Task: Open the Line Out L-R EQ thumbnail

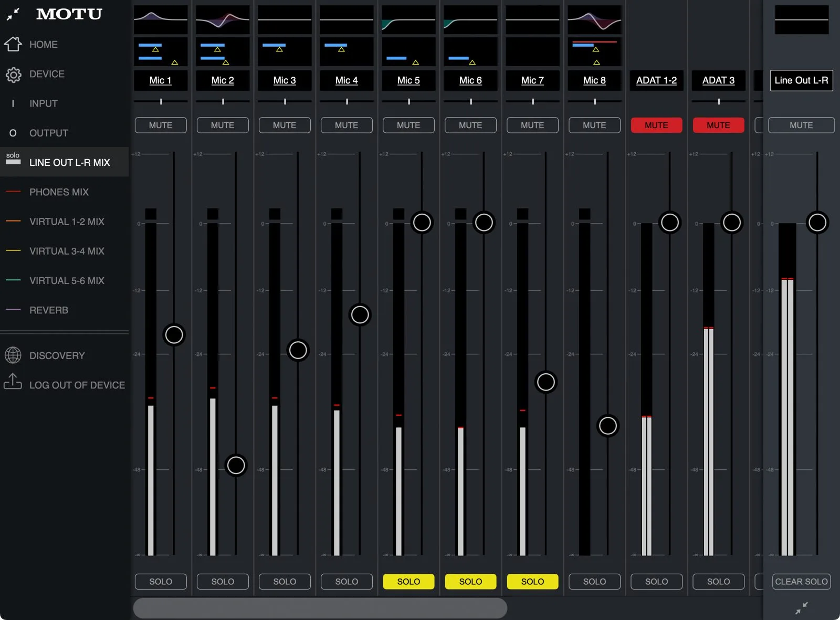Action: click(801, 19)
